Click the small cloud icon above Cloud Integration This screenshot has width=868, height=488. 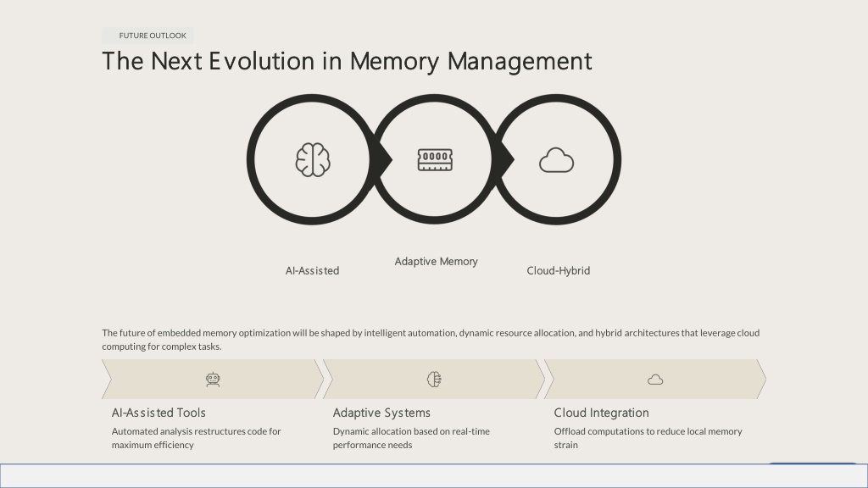click(x=655, y=380)
